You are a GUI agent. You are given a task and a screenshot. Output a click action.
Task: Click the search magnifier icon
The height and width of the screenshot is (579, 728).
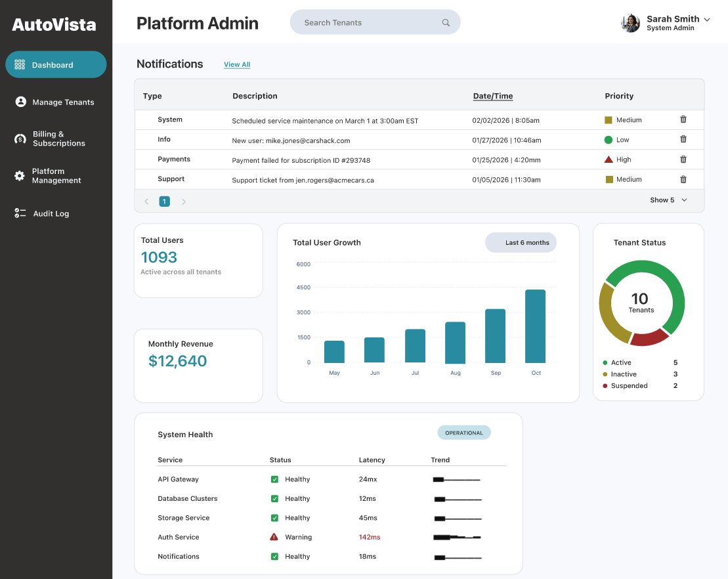(x=446, y=22)
